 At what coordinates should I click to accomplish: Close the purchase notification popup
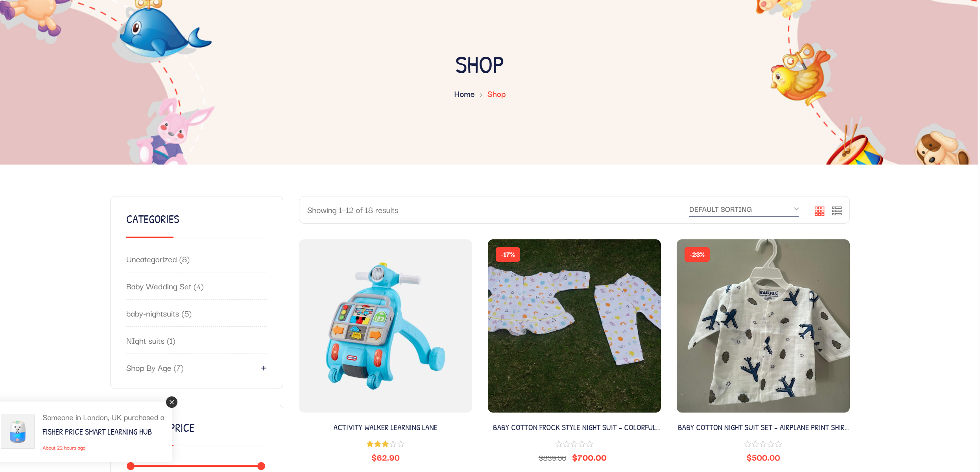[x=172, y=402]
